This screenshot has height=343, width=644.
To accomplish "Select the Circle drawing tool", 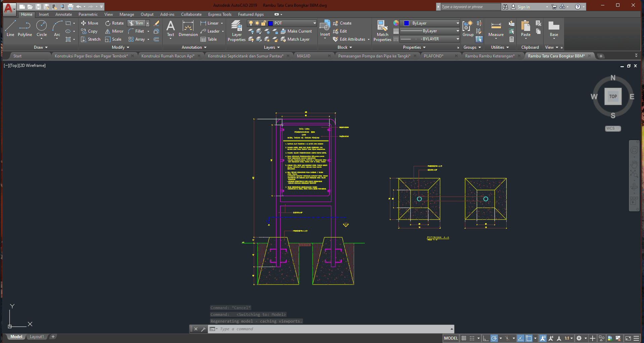I will click(42, 28).
